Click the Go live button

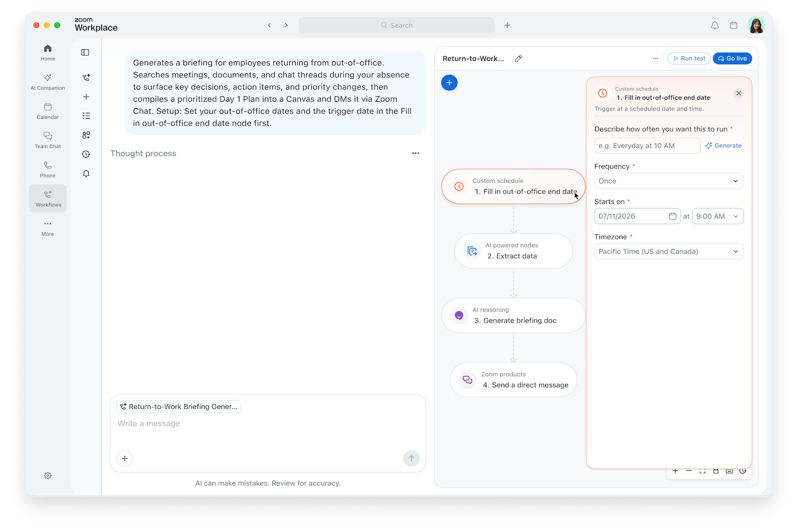pos(732,58)
